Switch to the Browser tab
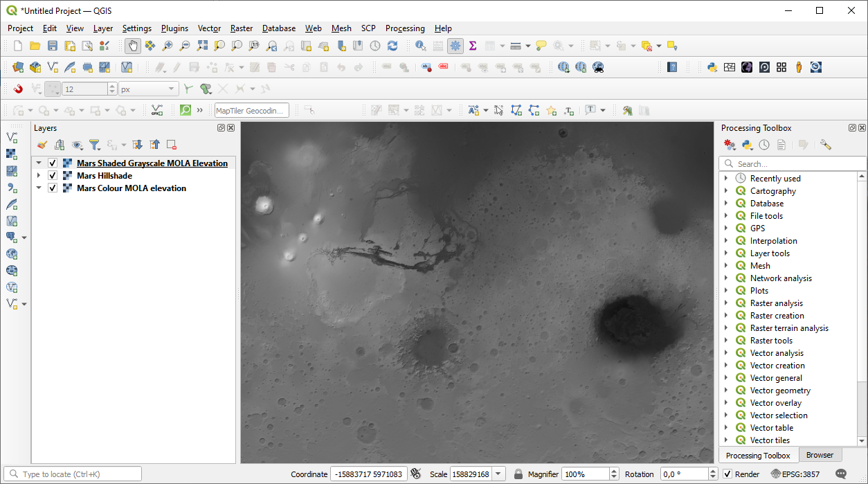The height and width of the screenshot is (484, 868). pos(820,455)
